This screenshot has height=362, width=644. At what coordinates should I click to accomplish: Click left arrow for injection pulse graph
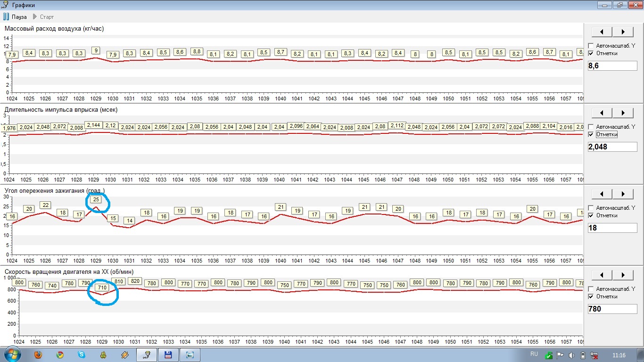pyautogui.click(x=602, y=113)
